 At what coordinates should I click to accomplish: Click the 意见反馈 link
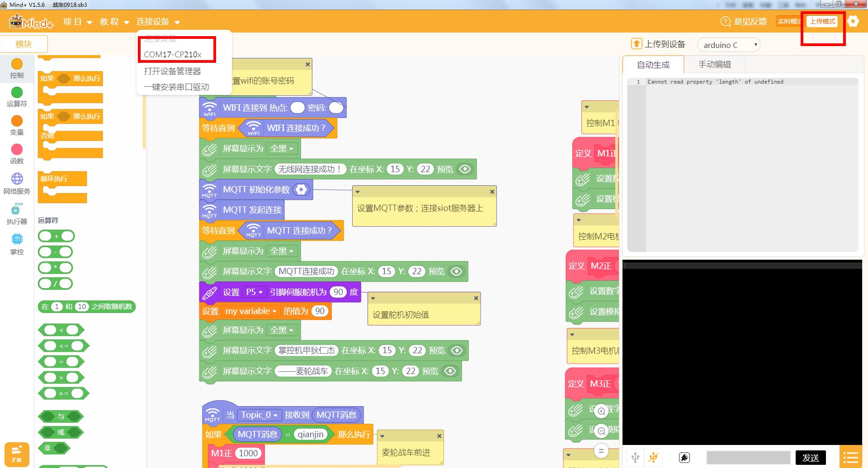[x=750, y=21]
